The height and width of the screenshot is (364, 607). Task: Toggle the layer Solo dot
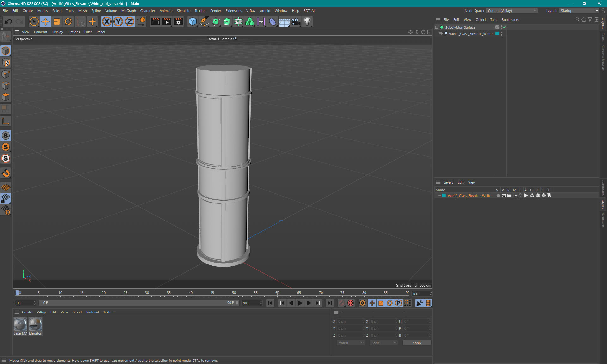[x=498, y=196]
